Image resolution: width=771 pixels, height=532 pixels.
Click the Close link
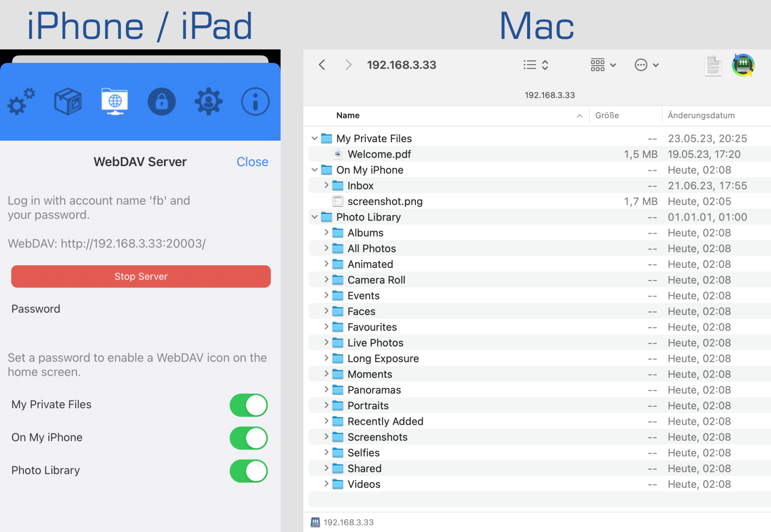252,162
